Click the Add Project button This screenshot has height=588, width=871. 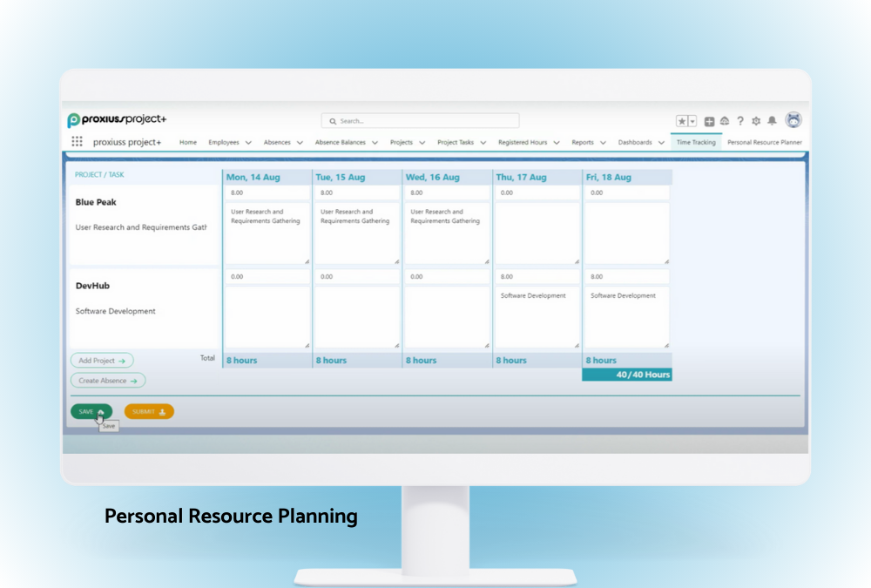(x=102, y=361)
